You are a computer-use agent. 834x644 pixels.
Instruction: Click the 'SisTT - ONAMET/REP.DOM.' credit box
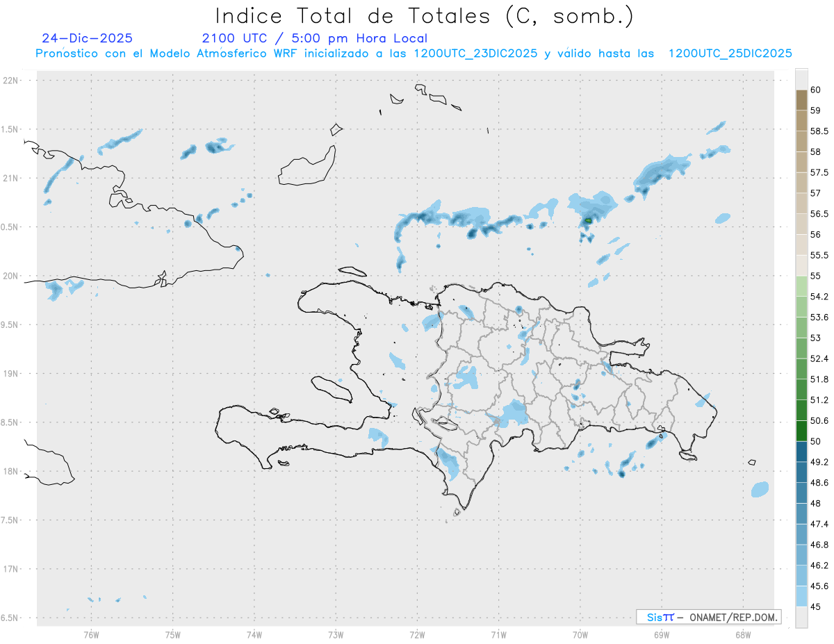tap(708, 617)
